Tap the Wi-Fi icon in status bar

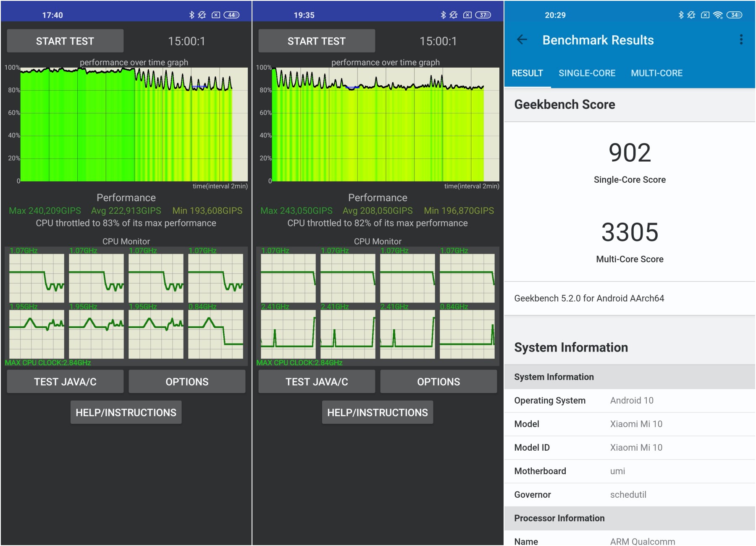point(718,15)
